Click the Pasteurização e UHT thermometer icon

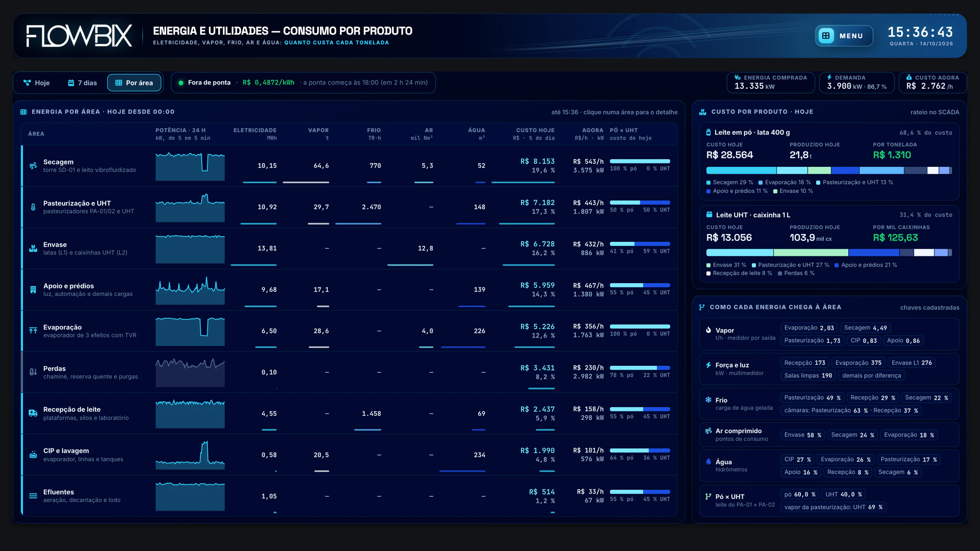point(33,207)
